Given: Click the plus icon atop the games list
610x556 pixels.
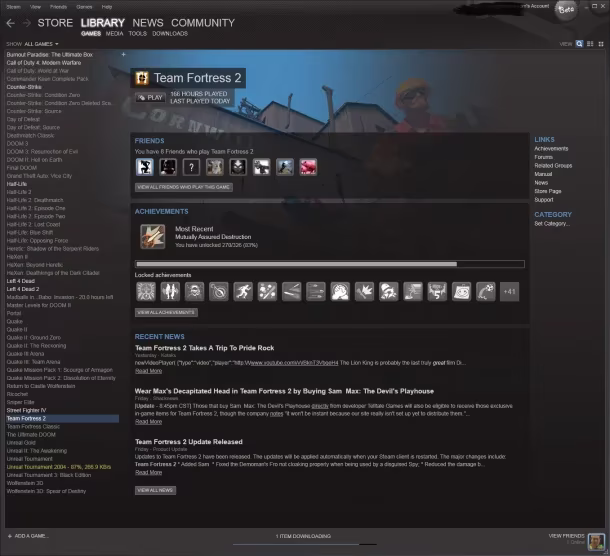Looking at the screenshot, I should click(x=123, y=54).
